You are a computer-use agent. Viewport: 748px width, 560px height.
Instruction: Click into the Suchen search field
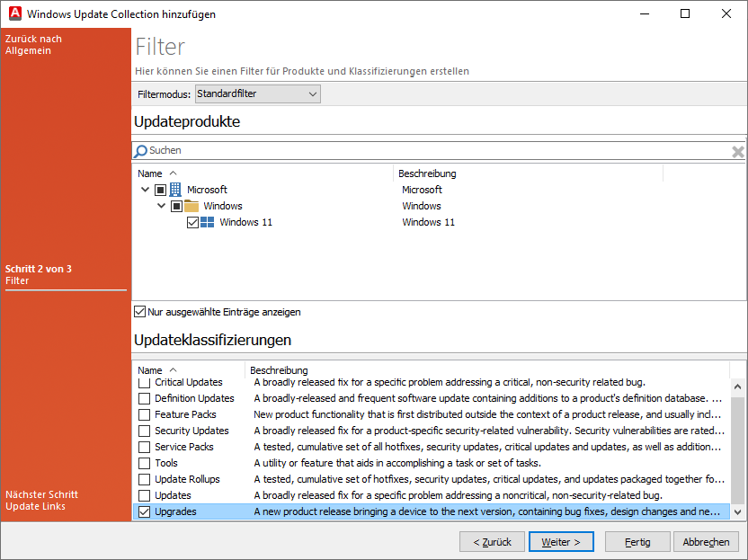(x=439, y=151)
